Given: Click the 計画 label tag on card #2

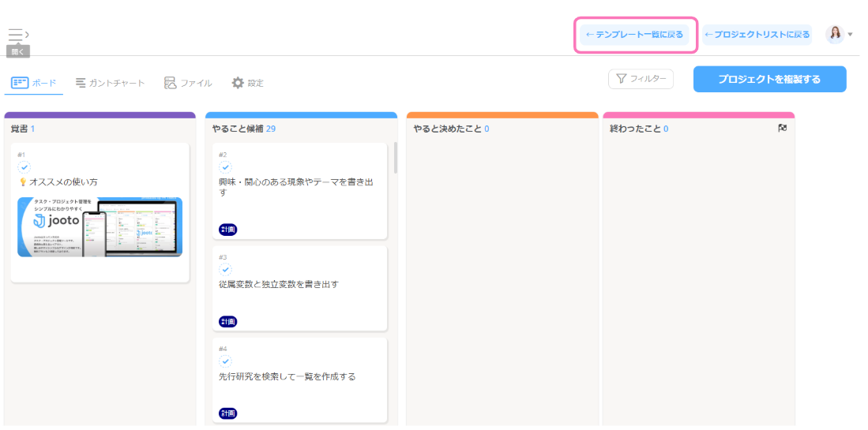Looking at the screenshot, I should (x=228, y=230).
